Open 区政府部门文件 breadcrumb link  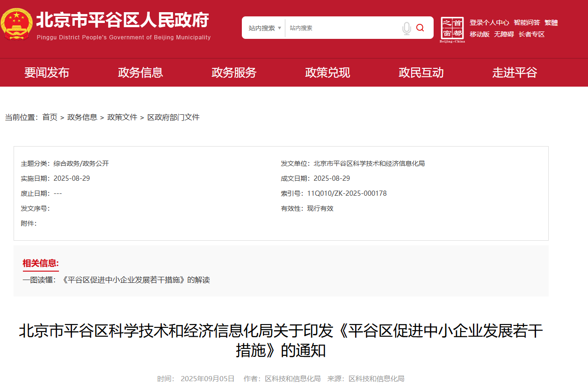(x=174, y=117)
